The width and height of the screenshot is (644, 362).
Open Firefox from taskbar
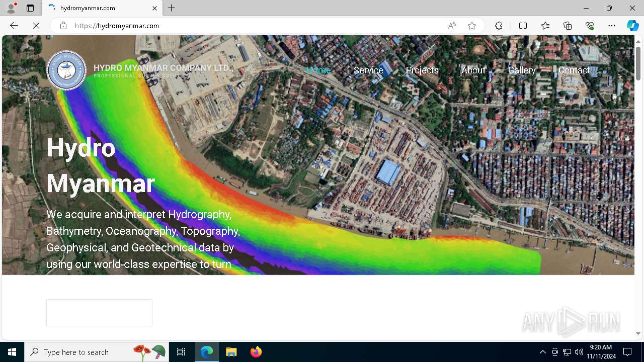[x=256, y=352]
